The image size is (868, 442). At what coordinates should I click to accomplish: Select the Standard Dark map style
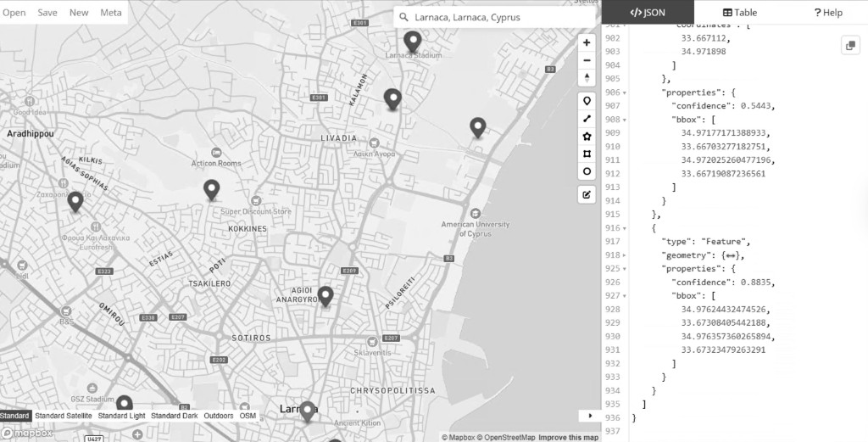point(174,416)
